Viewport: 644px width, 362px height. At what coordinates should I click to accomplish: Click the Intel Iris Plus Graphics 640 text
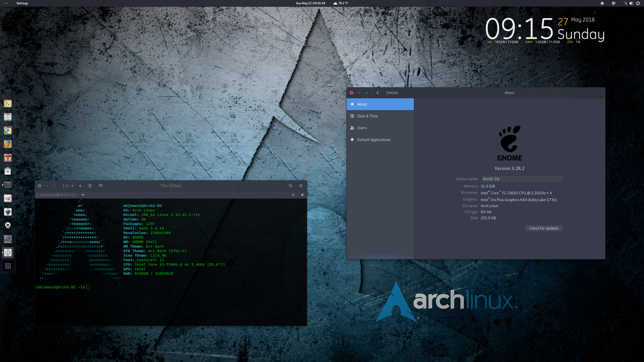coord(519,200)
